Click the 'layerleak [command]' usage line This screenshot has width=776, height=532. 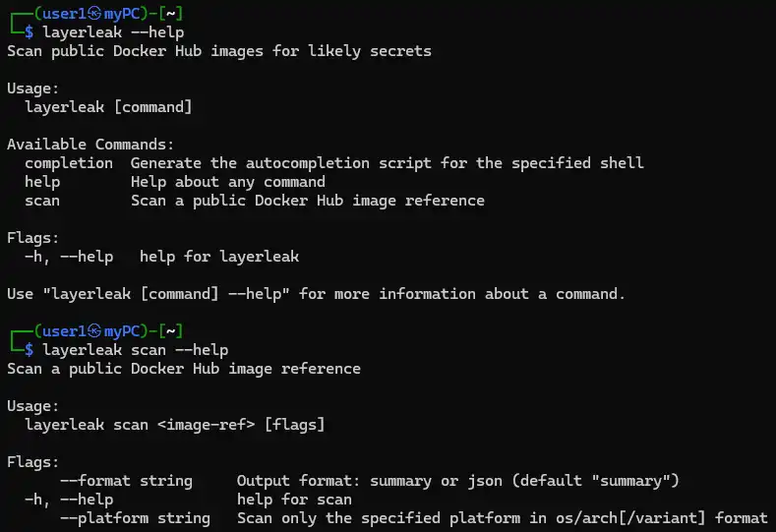[x=108, y=107]
